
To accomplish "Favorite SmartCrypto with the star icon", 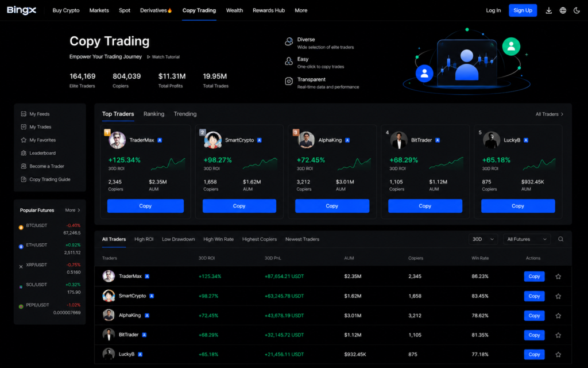I will pos(558,296).
